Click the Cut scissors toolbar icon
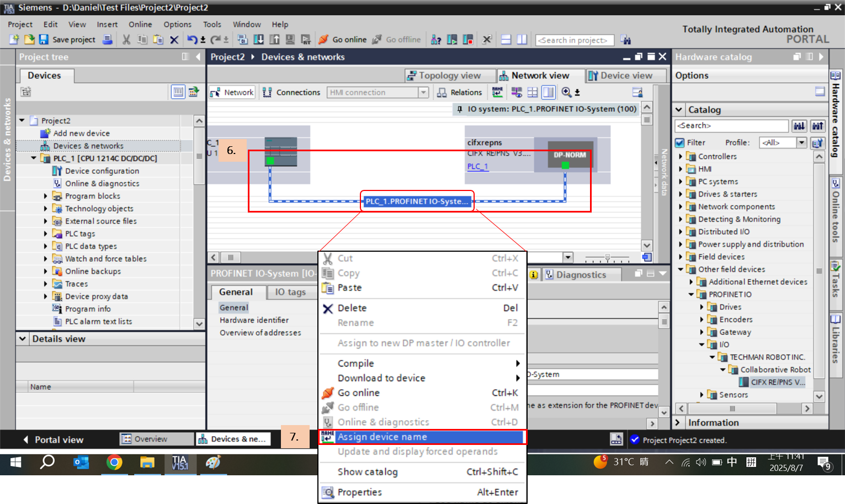Screen dimensions: 845x504 click(126, 40)
